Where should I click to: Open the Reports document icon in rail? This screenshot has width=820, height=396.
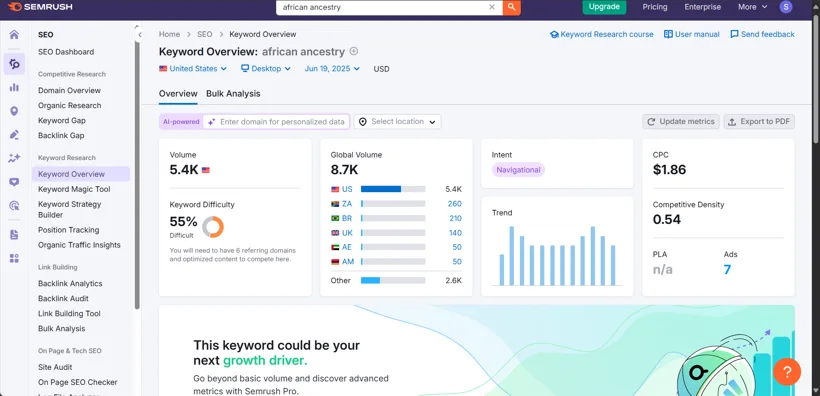coord(14,234)
